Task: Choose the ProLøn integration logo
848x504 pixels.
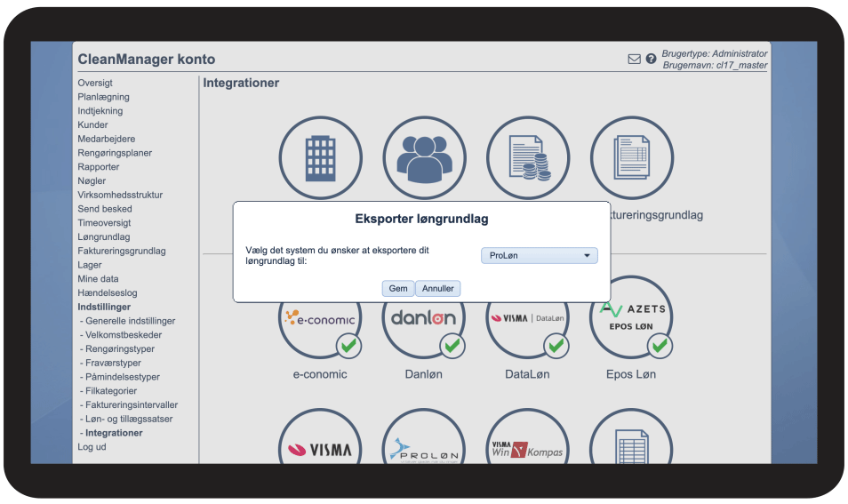Action: click(424, 449)
